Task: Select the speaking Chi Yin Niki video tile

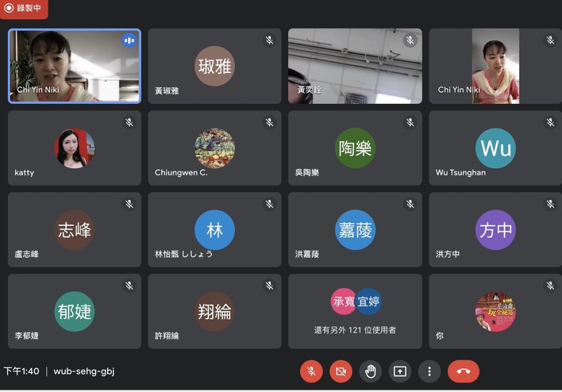Action: tap(74, 66)
